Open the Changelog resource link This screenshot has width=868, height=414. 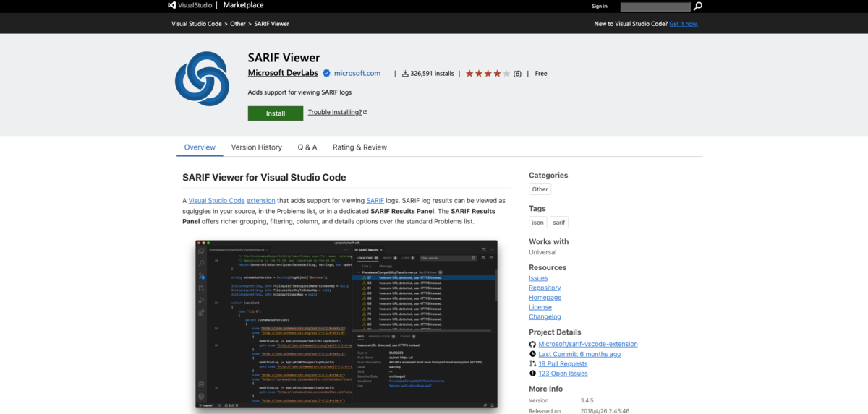click(545, 316)
